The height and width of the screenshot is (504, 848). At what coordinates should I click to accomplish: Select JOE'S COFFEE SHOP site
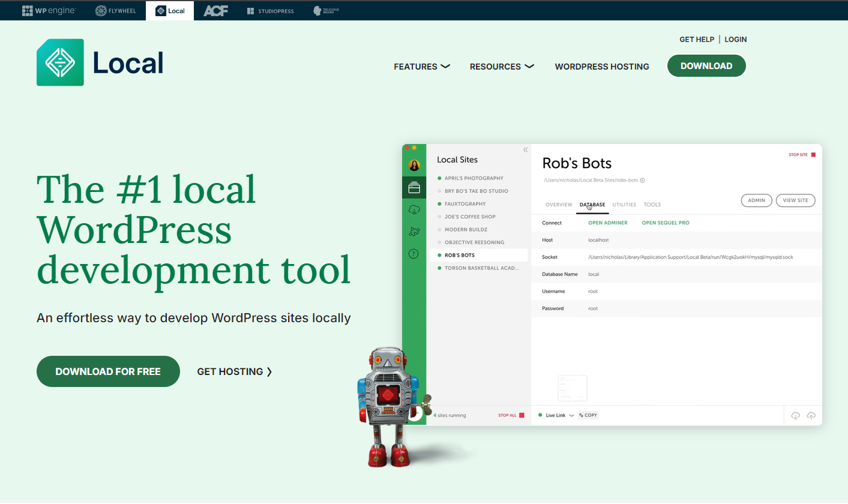coord(467,217)
